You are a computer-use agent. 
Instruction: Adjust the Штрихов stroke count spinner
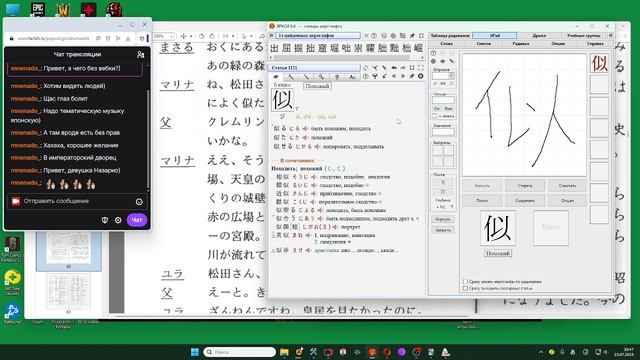click(451, 76)
